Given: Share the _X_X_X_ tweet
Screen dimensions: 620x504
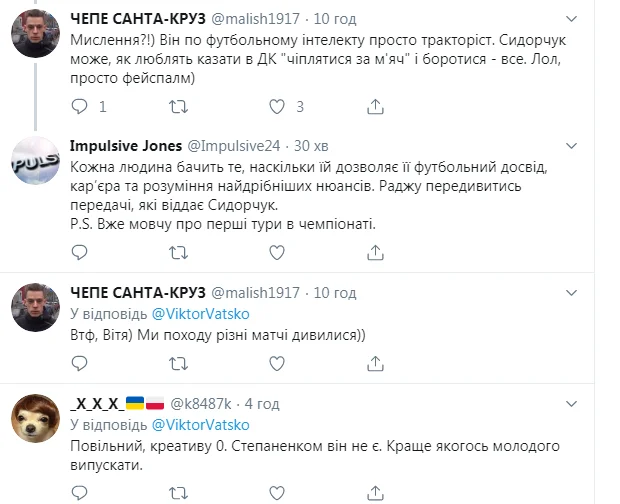Looking at the screenshot, I should pos(374,491).
